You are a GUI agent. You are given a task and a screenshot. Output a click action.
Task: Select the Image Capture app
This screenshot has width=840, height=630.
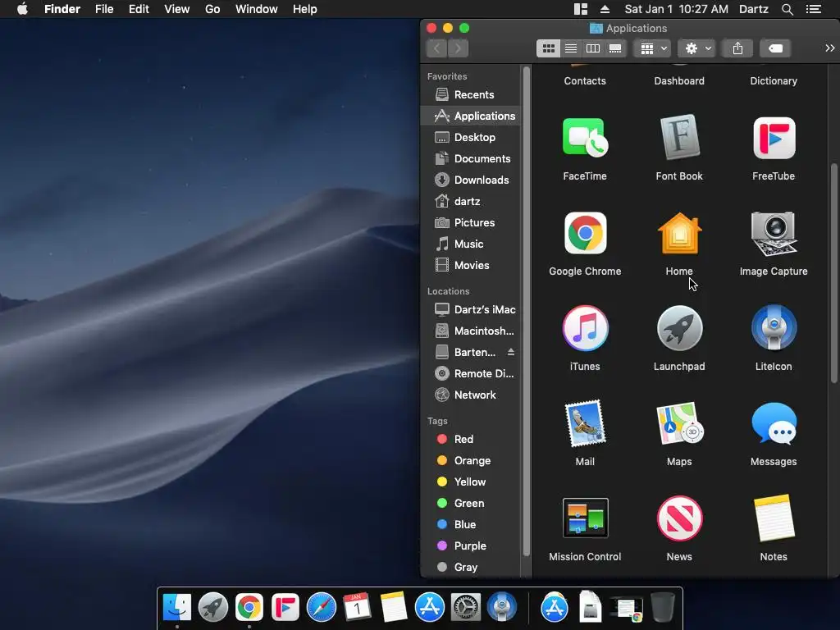coord(774,233)
